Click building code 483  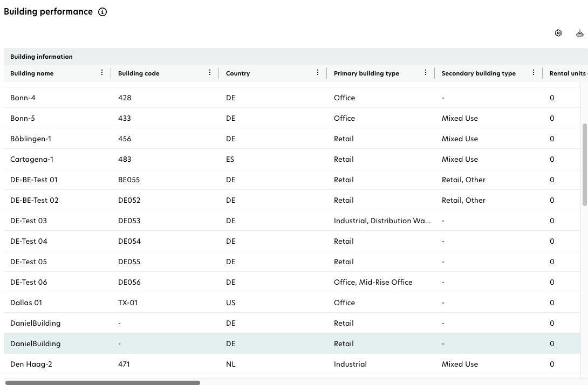tap(125, 159)
